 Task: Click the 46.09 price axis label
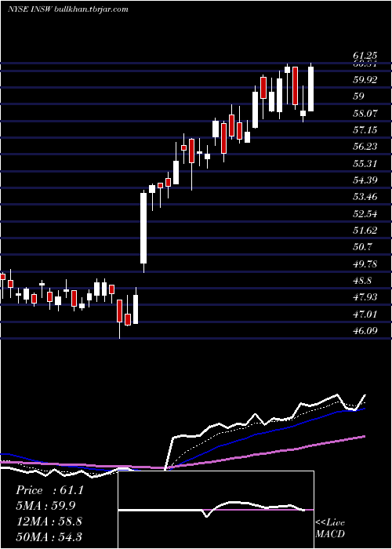pyautogui.click(x=365, y=330)
